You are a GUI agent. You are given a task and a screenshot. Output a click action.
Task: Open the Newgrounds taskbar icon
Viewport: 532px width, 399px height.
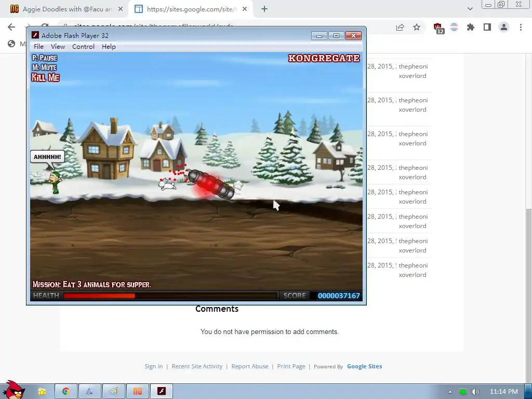tap(137, 392)
